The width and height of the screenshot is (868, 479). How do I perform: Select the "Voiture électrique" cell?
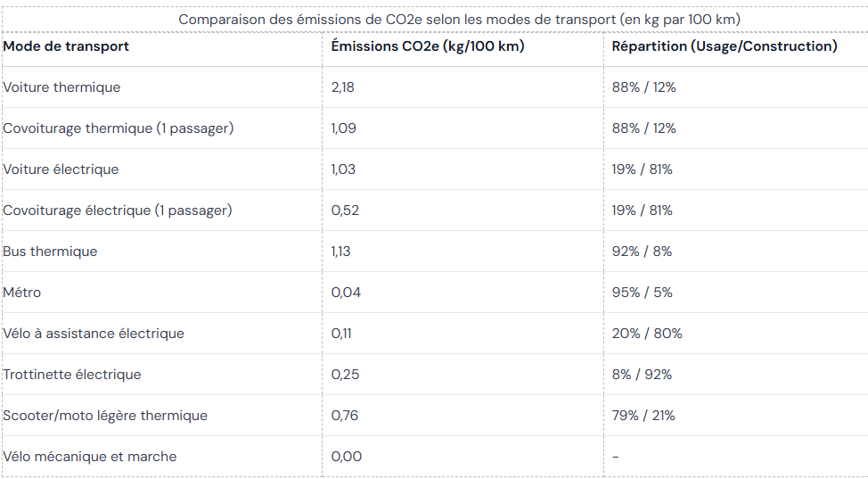point(61,169)
